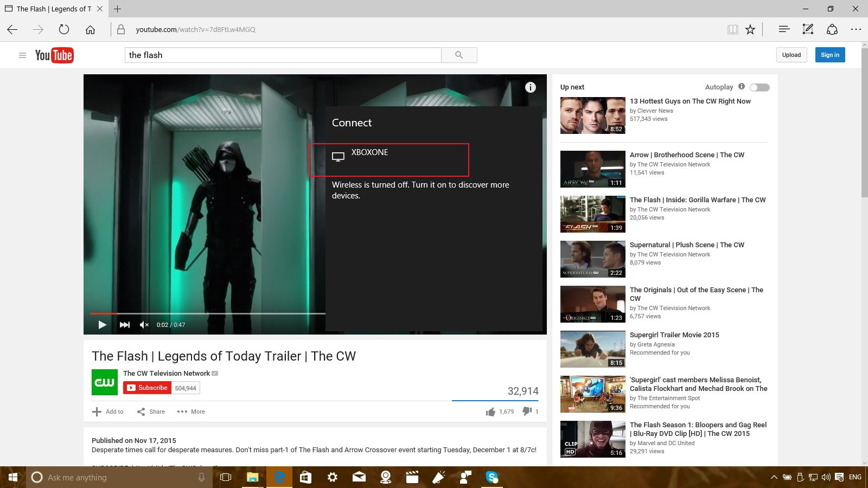Open the Edge Hub panel

pyautogui.click(x=784, y=29)
